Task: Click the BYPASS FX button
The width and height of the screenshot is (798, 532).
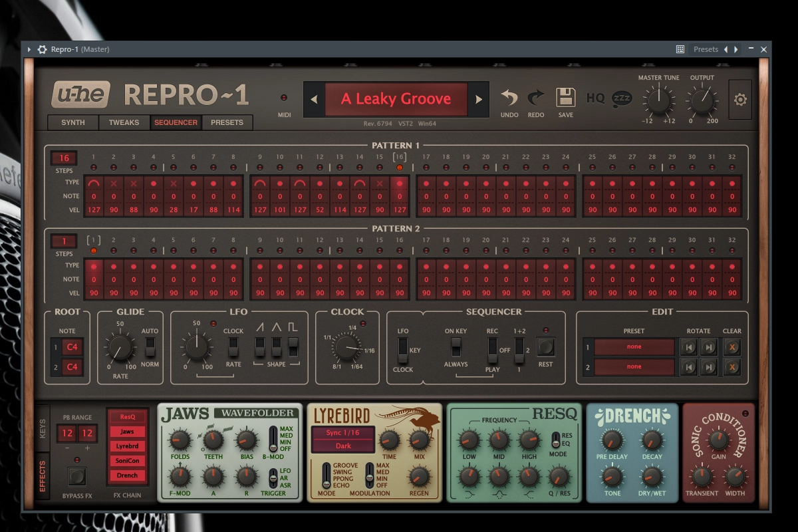Action: tap(77, 476)
